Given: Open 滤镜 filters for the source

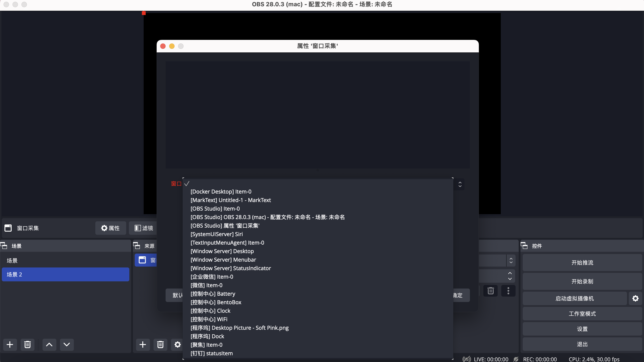Looking at the screenshot, I should pyautogui.click(x=144, y=228).
